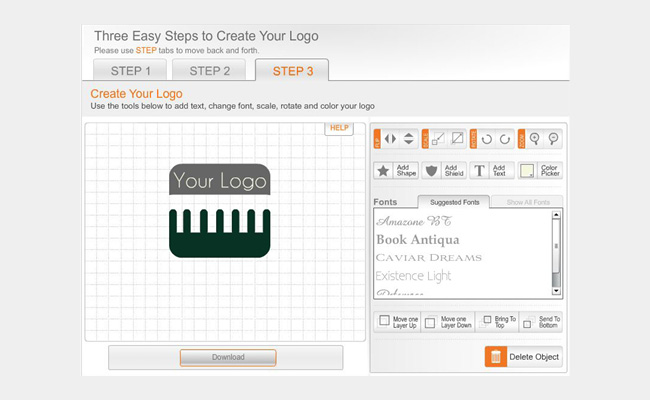Choose the Book Antiqua font
The height and width of the screenshot is (400, 650).
click(x=418, y=240)
